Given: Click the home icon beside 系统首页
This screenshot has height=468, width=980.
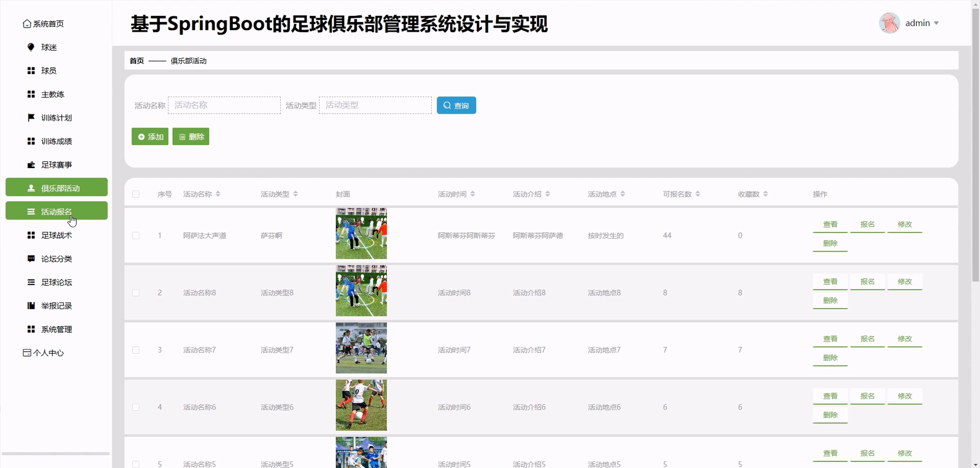Looking at the screenshot, I should coord(27,24).
